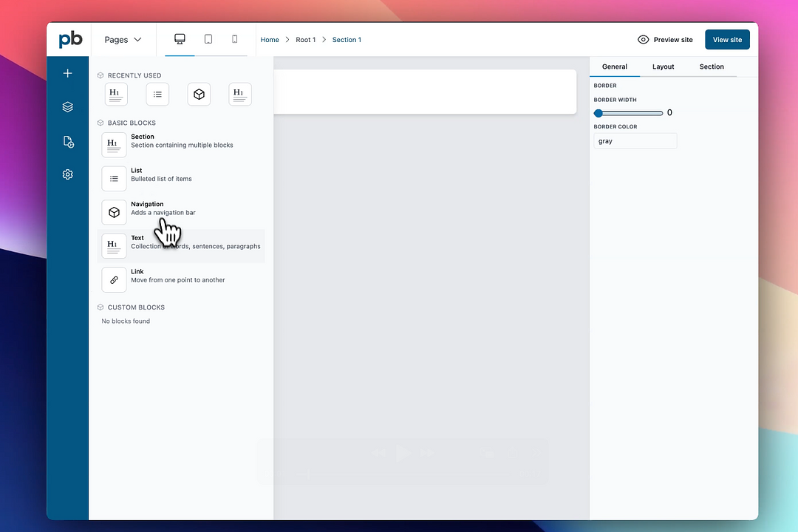The image size is (798, 532).
Task: Open the layers panel in sidebar
Action: pyautogui.click(x=67, y=106)
